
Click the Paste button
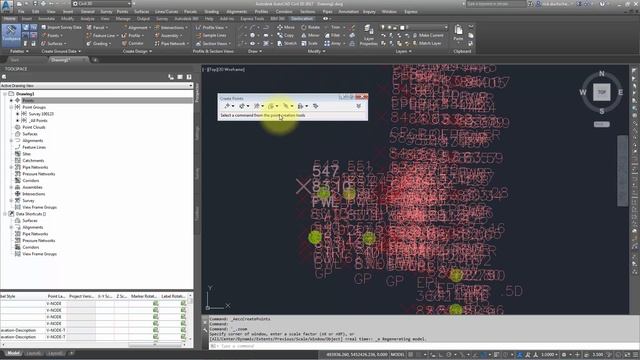458,33
